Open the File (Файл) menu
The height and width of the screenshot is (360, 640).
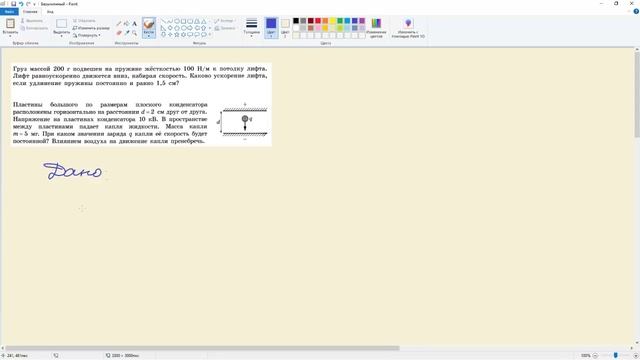click(9, 12)
